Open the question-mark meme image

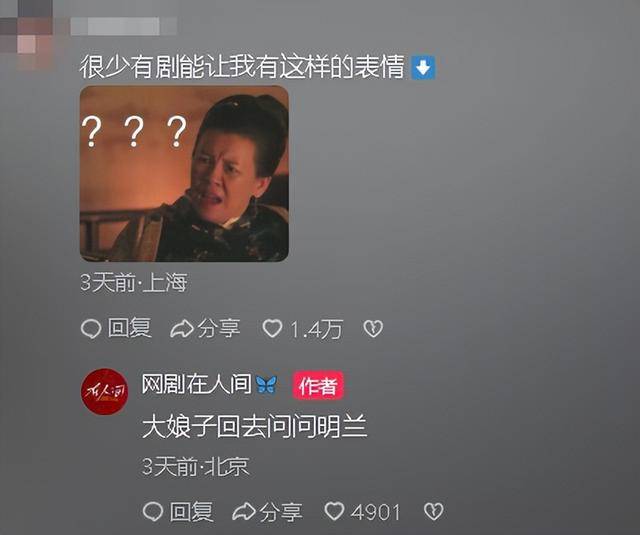(184, 173)
